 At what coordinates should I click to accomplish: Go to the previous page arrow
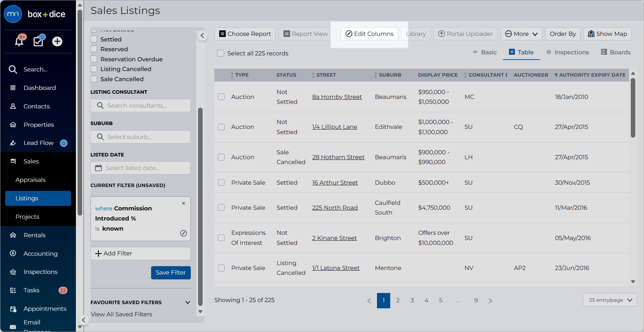(369, 301)
